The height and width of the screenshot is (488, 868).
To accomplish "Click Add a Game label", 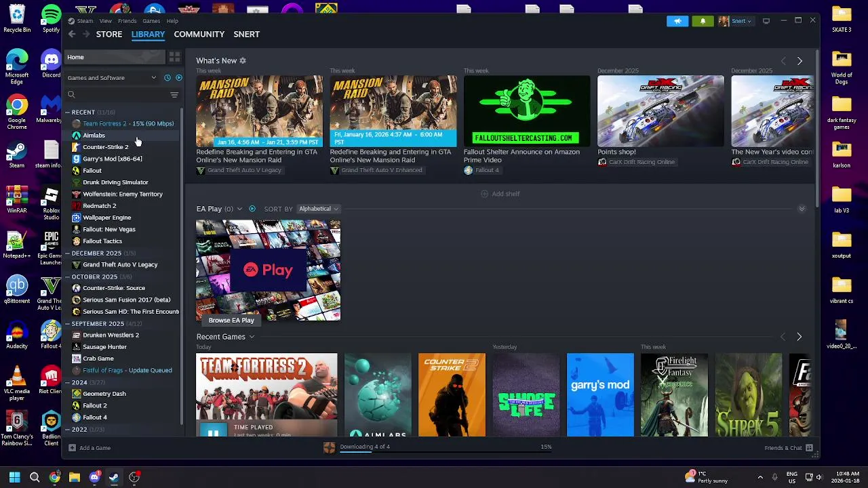I will coord(95,448).
